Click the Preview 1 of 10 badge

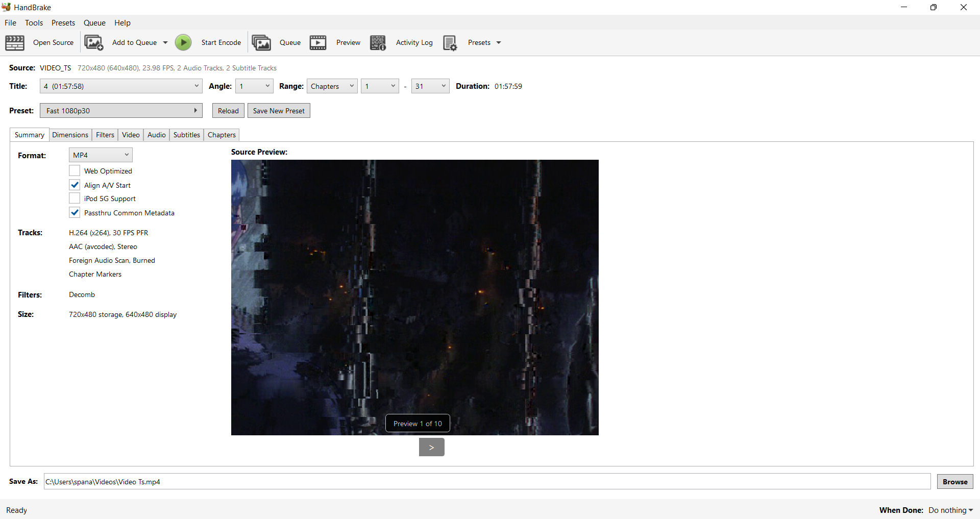(418, 424)
